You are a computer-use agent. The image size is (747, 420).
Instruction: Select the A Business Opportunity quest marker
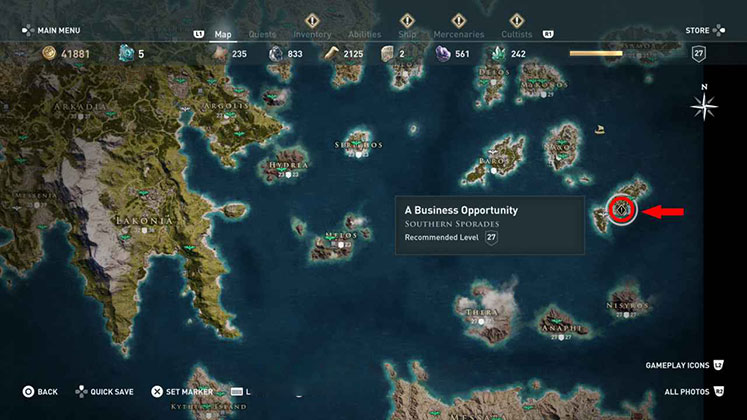[622, 210]
